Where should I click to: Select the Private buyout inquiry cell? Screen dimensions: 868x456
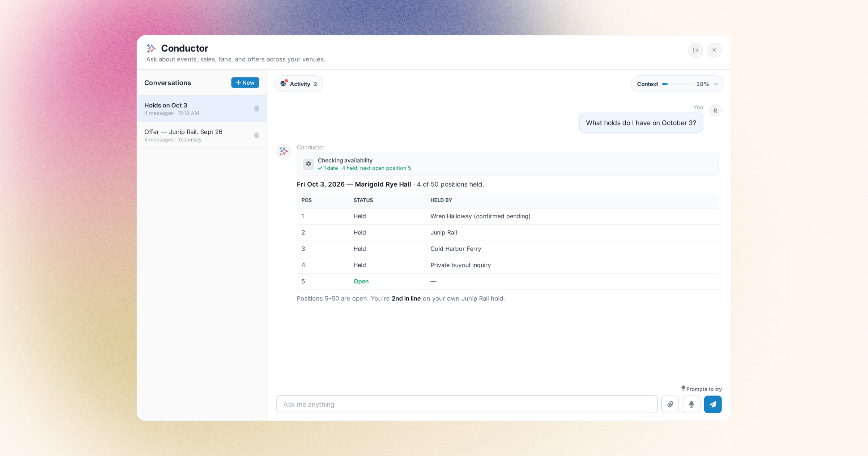point(460,265)
